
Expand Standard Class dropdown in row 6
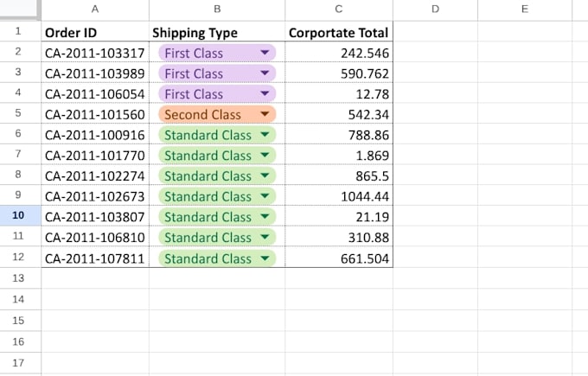click(265, 135)
